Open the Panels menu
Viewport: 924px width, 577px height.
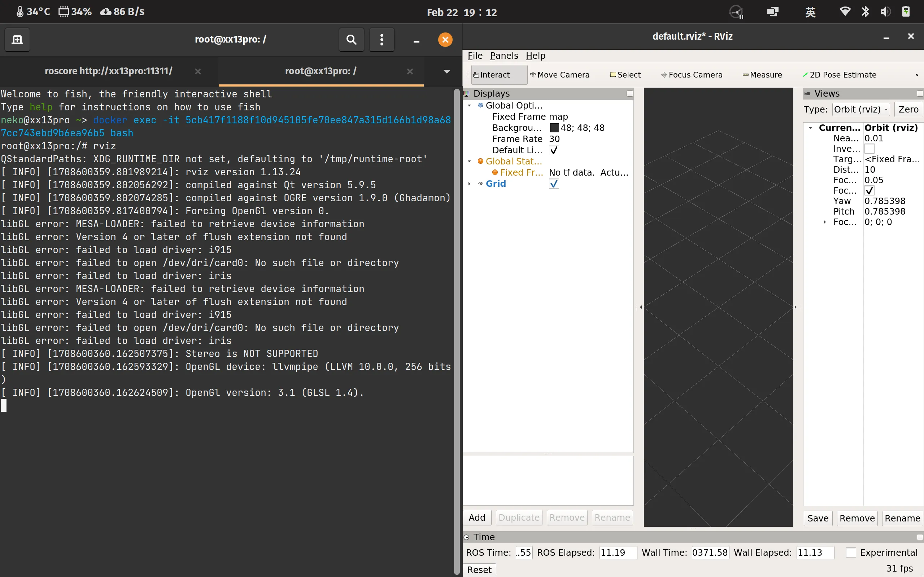pyautogui.click(x=504, y=56)
